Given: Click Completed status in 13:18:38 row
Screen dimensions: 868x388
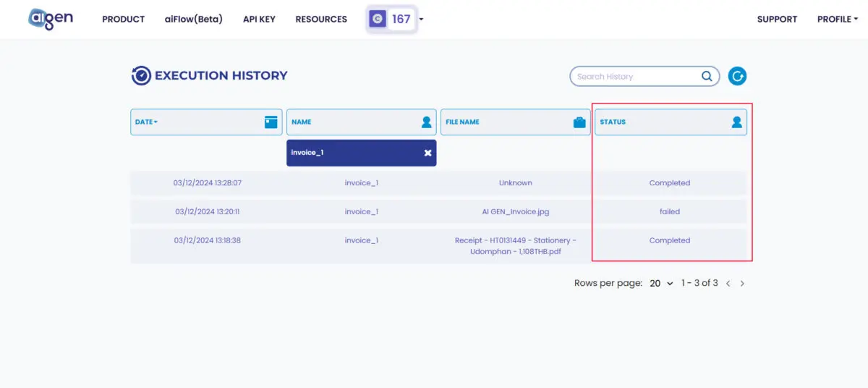Looking at the screenshot, I should click(x=670, y=240).
